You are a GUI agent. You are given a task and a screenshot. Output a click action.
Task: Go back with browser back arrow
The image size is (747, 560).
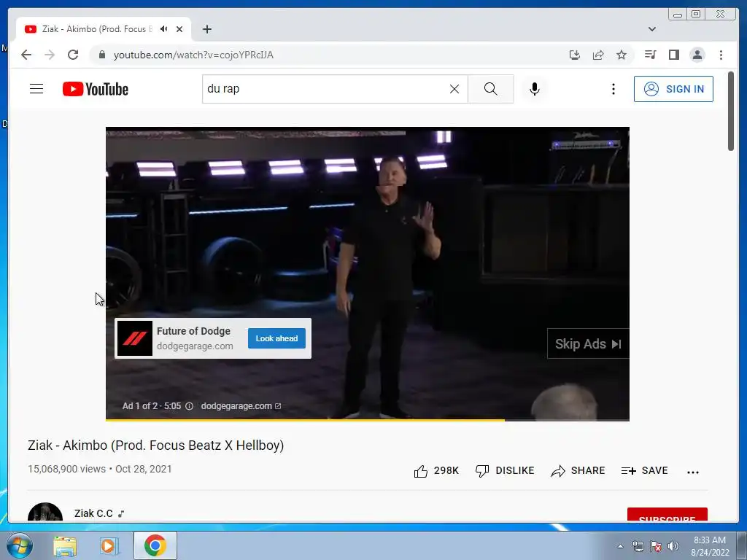(x=26, y=55)
